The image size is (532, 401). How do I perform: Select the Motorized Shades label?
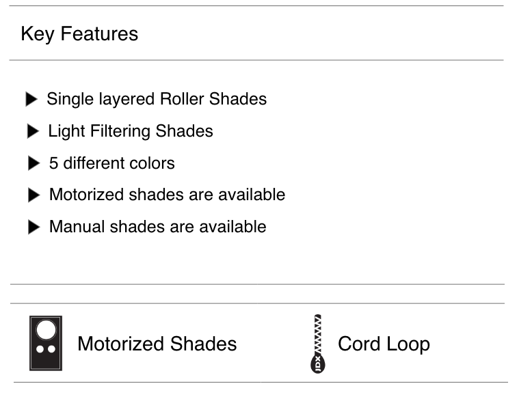[157, 344]
